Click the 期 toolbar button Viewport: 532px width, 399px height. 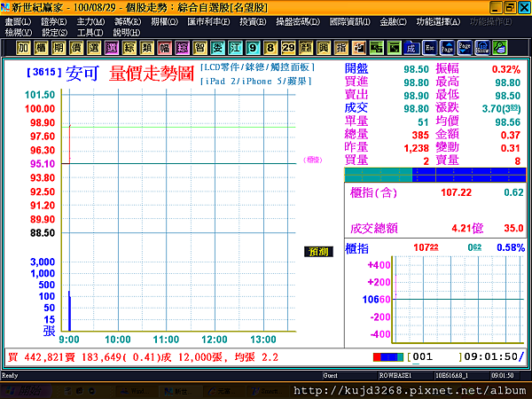pyautogui.click(x=59, y=48)
